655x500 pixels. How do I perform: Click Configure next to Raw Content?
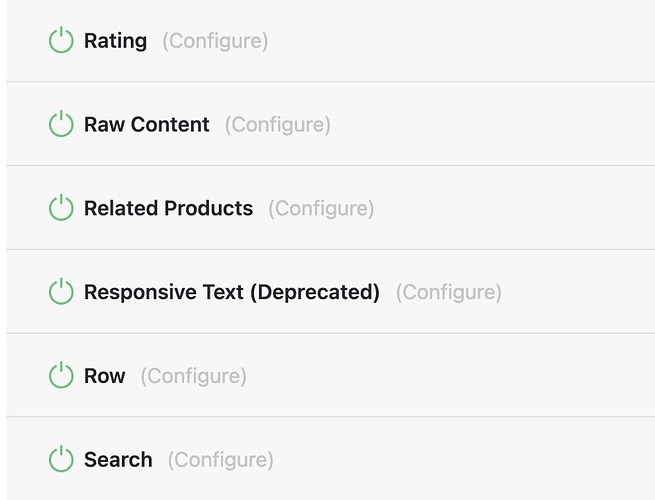tap(277, 125)
